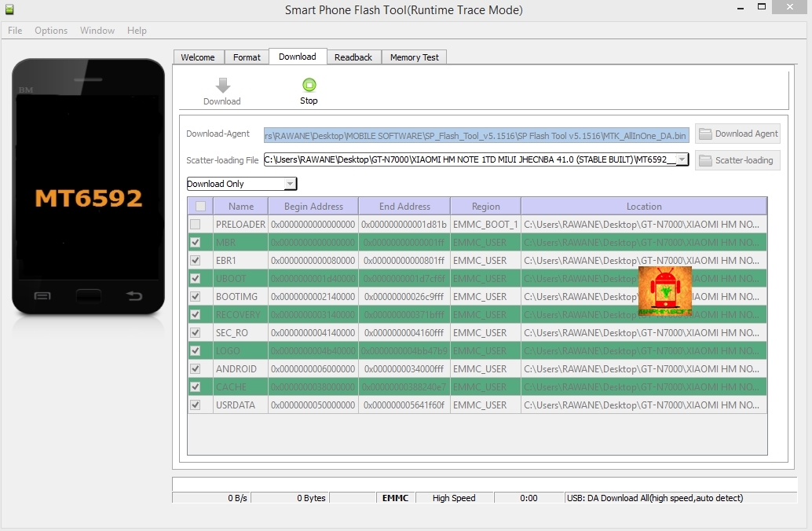This screenshot has width=812, height=531.
Task: Select the PRELOADER name cell
Action: tap(241, 225)
